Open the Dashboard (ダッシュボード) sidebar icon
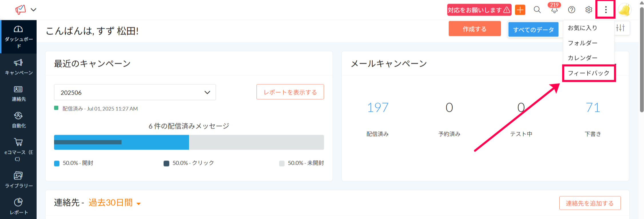 tap(18, 29)
